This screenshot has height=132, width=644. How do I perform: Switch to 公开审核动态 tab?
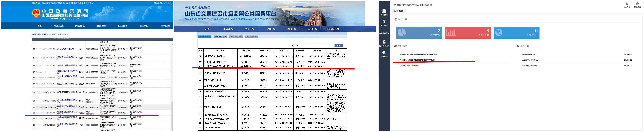[x=220, y=36]
